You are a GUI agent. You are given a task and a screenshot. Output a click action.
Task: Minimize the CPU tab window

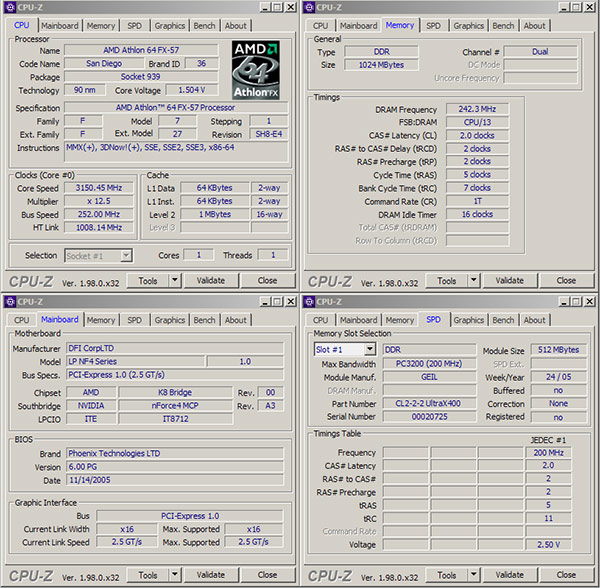tap(265, 7)
